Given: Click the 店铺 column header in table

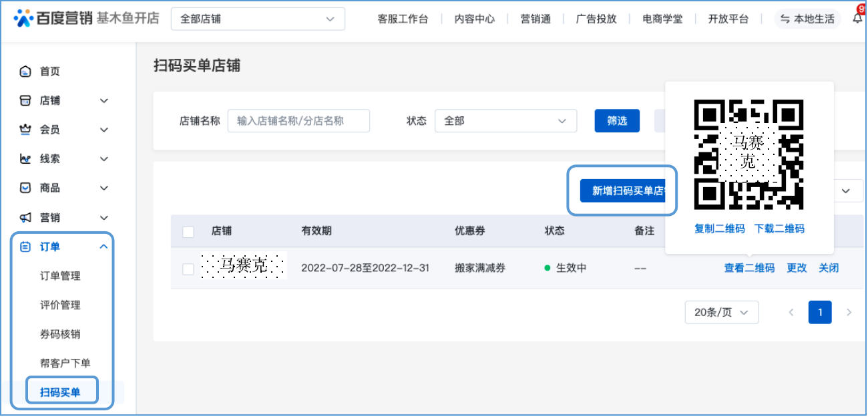Looking at the screenshot, I should coord(222,231).
